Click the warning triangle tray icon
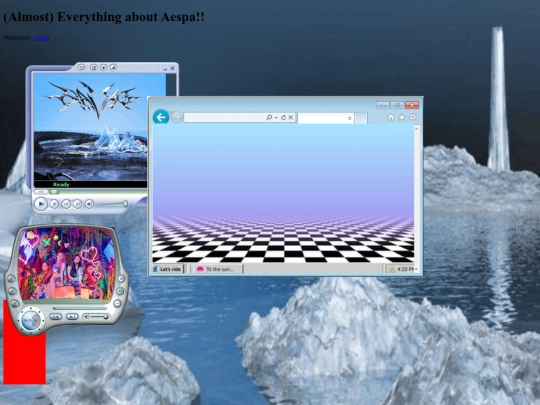Image resolution: width=540 pixels, height=405 pixels. click(392, 269)
